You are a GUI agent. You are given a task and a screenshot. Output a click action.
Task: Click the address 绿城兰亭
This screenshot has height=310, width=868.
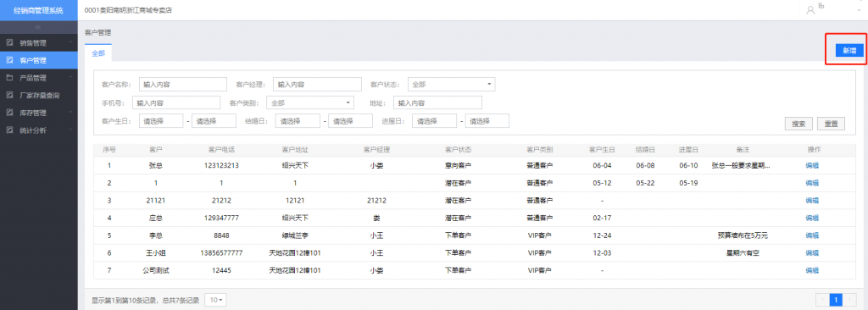295,235
